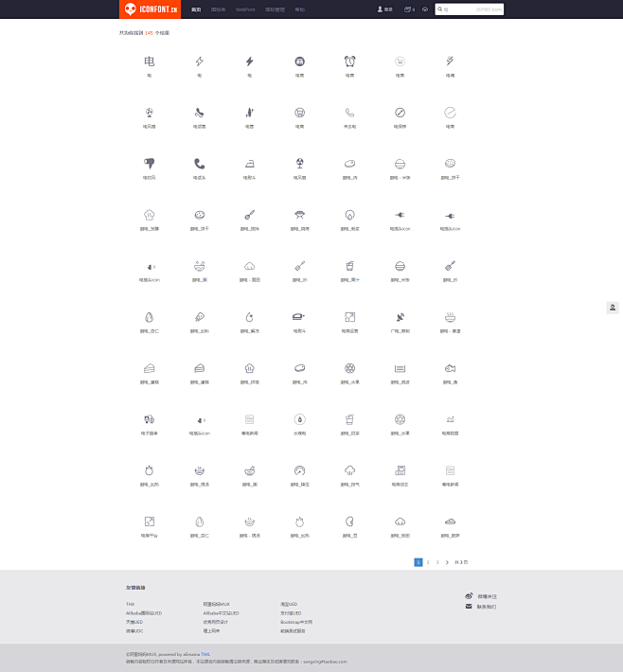Open the 帮助 nav item
This screenshot has height=672, width=623.
click(x=300, y=9)
